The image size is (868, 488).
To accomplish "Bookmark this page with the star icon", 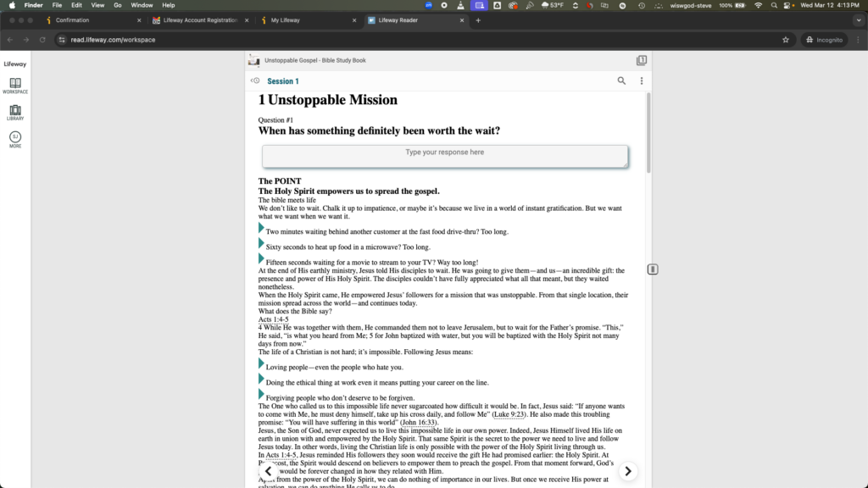I will [x=786, y=40].
